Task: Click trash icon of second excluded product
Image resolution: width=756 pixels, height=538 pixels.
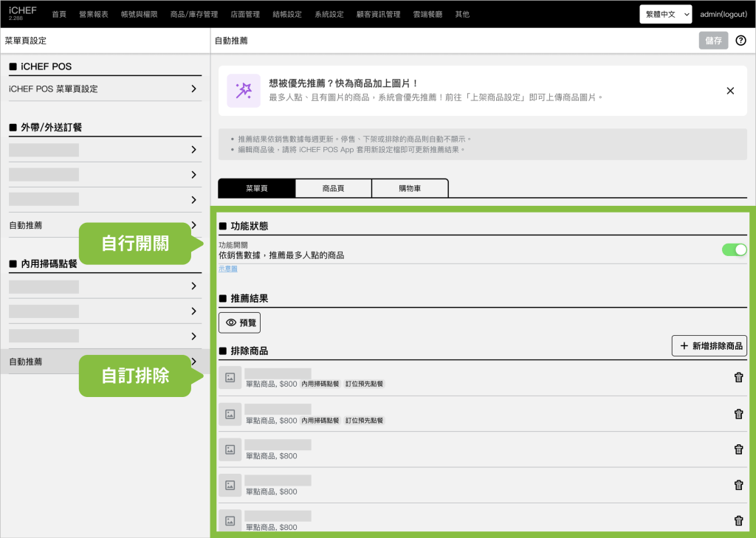Action: pyautogui.click(x=738, y=414)
